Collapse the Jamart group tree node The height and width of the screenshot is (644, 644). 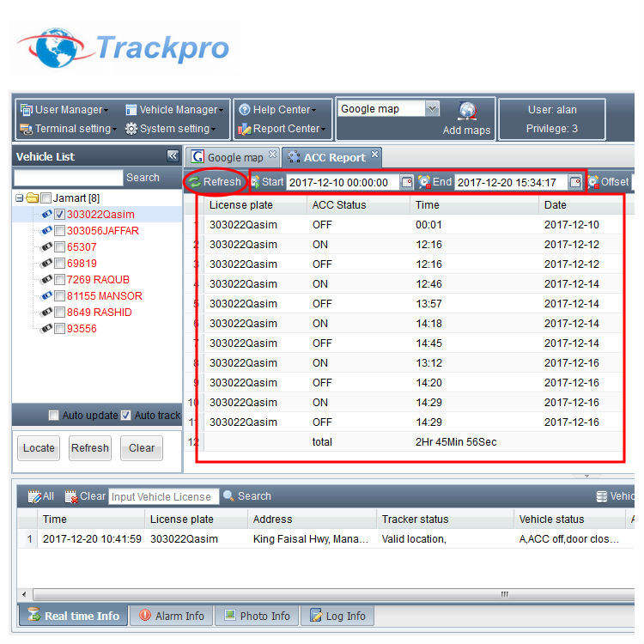[19, 198]
